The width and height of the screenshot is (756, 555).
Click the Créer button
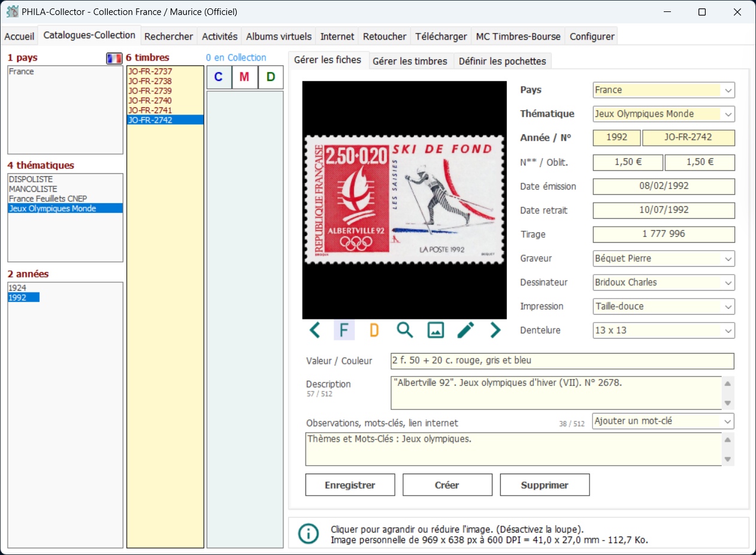click(447, 485)
